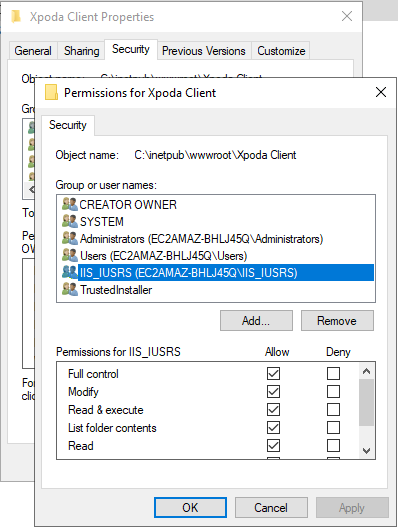Confirm with the OK button

pyautogui.click(x=190, y=507)
